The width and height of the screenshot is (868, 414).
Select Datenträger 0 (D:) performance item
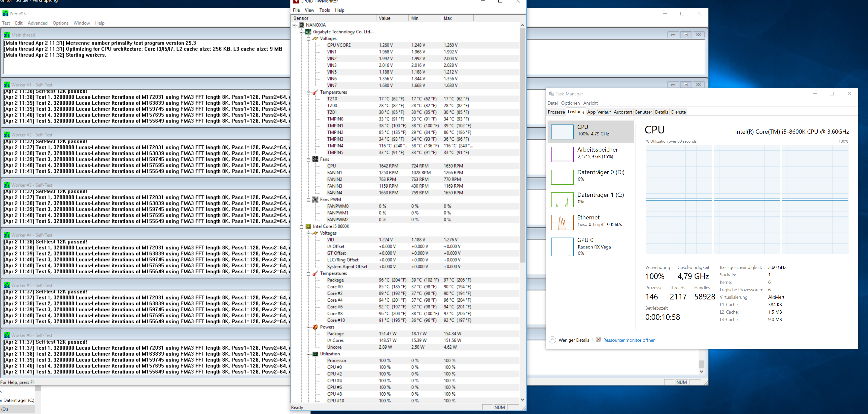[591, 177]
